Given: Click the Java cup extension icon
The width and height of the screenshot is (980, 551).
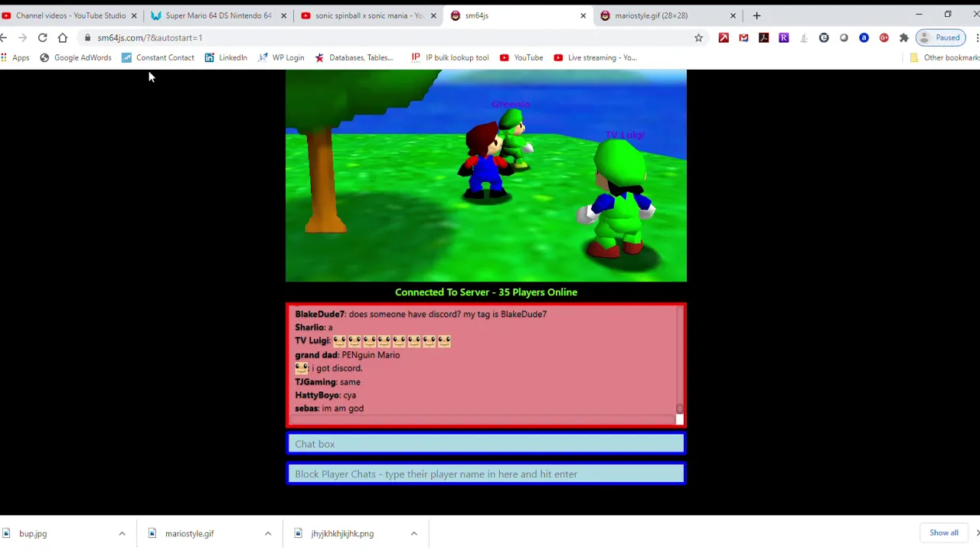Looking at the screenshot, I should (x=803, y=37).
